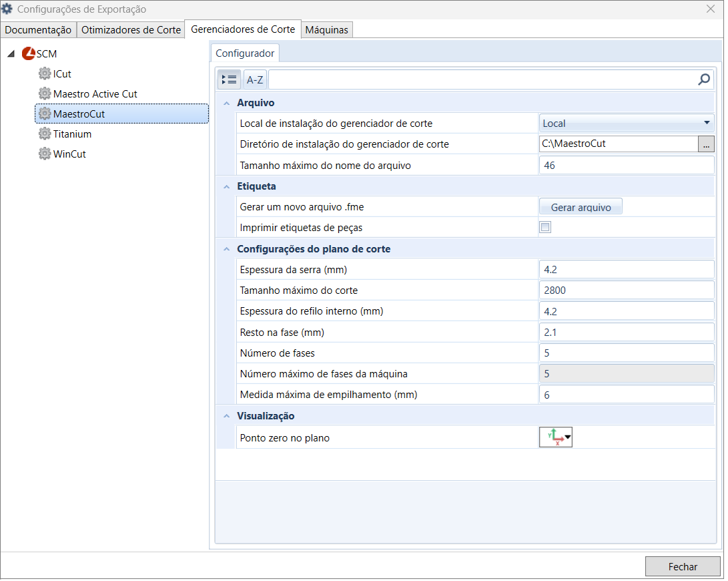Click disabled Número máximo de fases da máquina field
Viewport: 728px width, 581px height.
tap(627, 374)
